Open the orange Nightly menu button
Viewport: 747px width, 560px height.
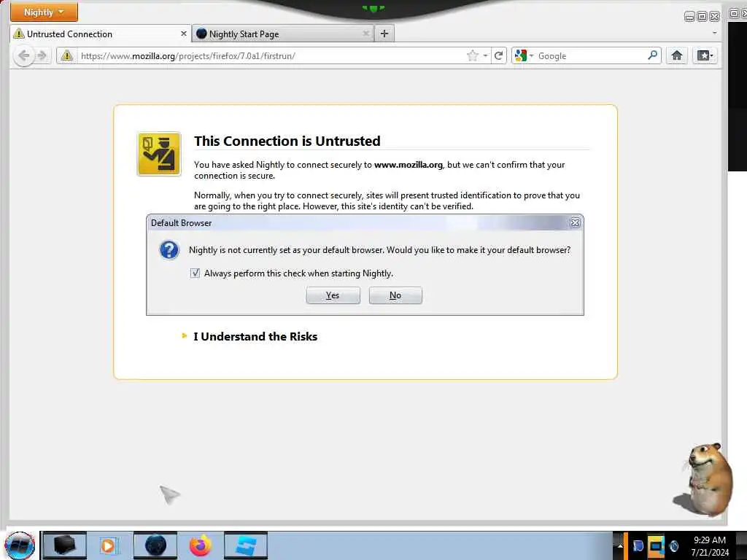pyautogui.click(x=44, y=12)
